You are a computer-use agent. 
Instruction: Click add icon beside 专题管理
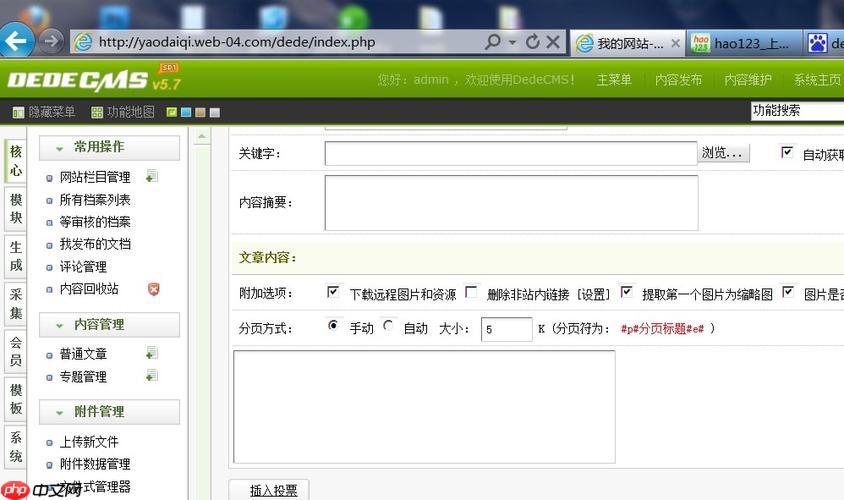pyautogui.click(x=152, y=376)
